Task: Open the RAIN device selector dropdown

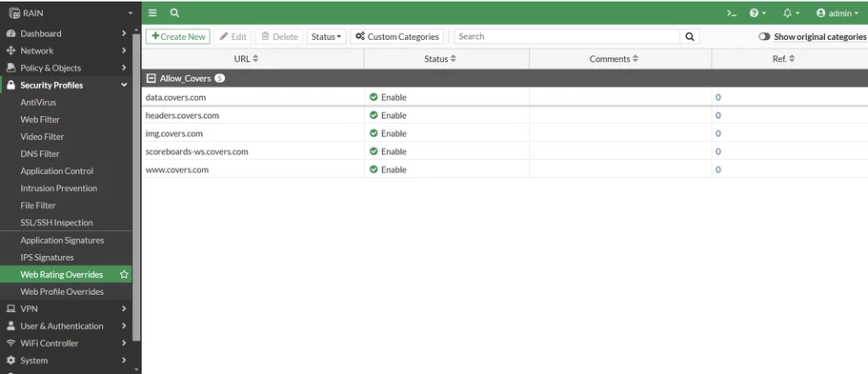Action: pyautogui.click(x=71, y=12)
